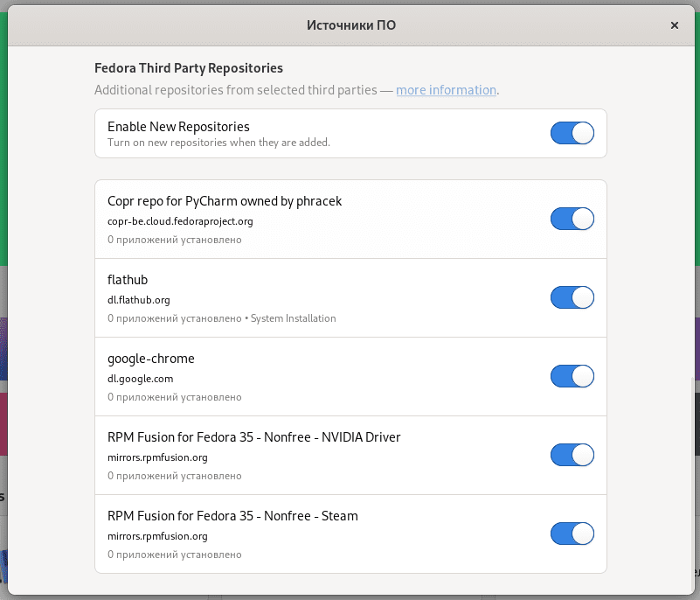Viewport: 700px width, 600px height.
Task: Click the RPM Fusion NVIDIA Driver title
Action: click(x=253, y=437)
